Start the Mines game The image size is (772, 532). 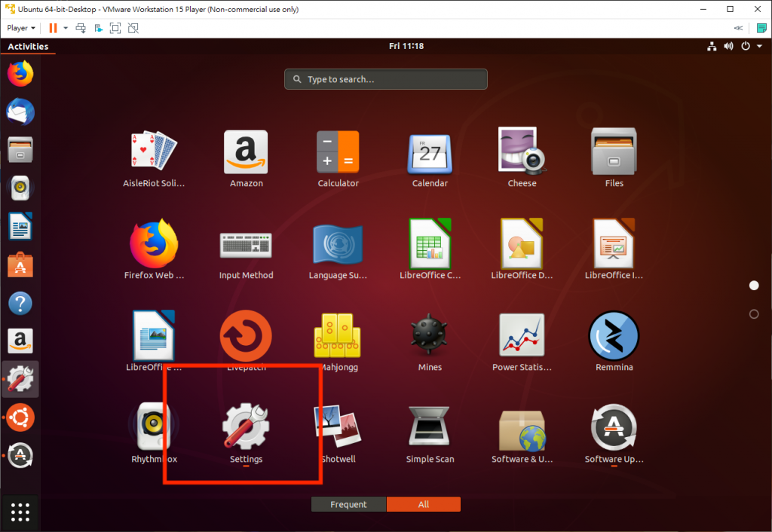[430, 341]
